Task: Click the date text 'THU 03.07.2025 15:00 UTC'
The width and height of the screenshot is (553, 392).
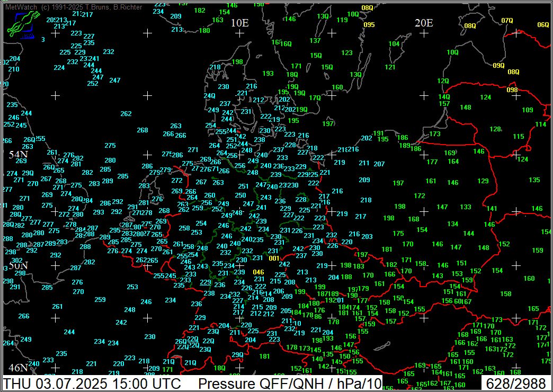Action: (92, 384)
